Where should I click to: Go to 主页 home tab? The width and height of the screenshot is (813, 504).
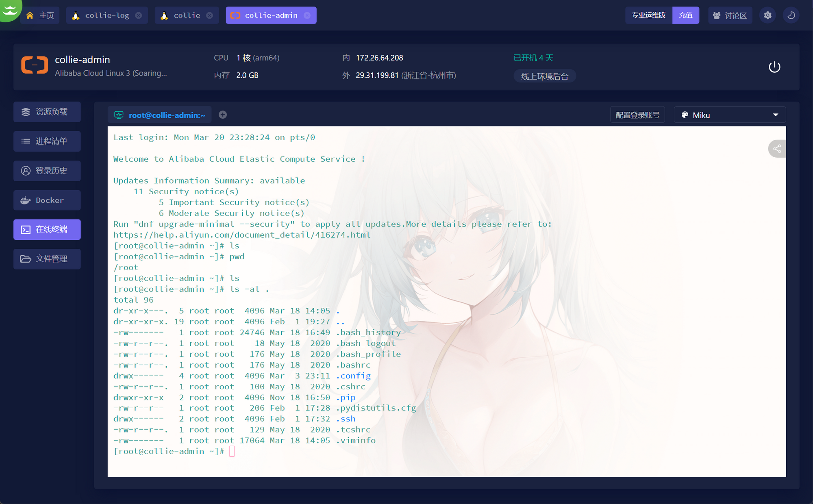pos(40,15)
